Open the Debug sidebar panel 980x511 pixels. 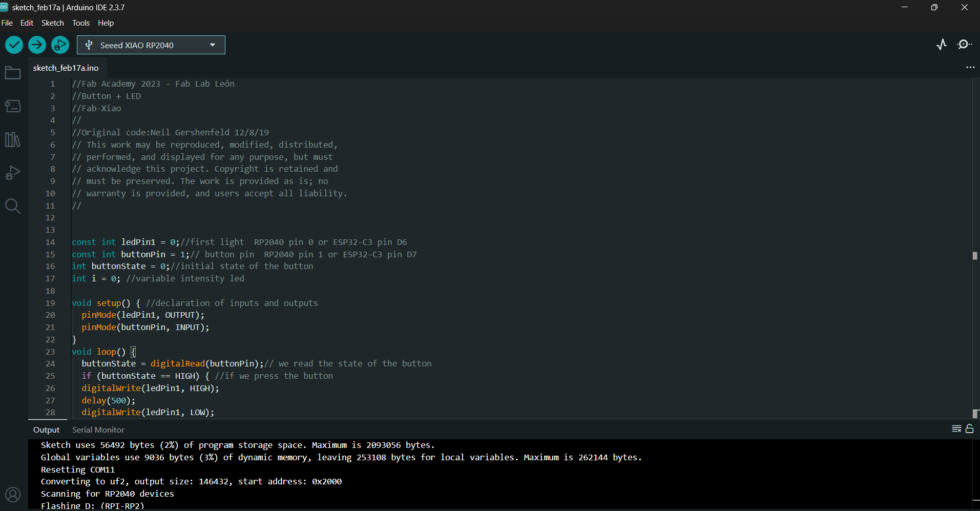coord(13,173)
